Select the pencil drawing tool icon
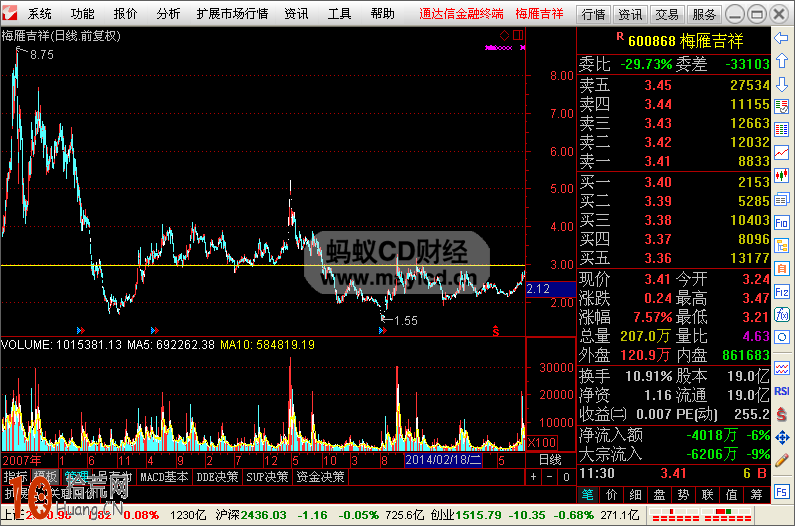This screenshot has width=795, height=526. 781,461
